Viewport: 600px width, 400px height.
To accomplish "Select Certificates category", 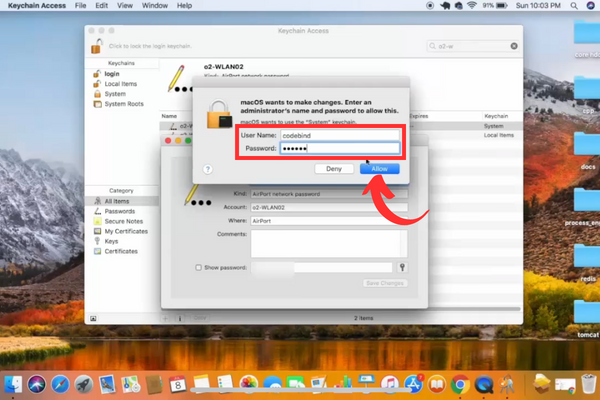I will click(122, 251).
